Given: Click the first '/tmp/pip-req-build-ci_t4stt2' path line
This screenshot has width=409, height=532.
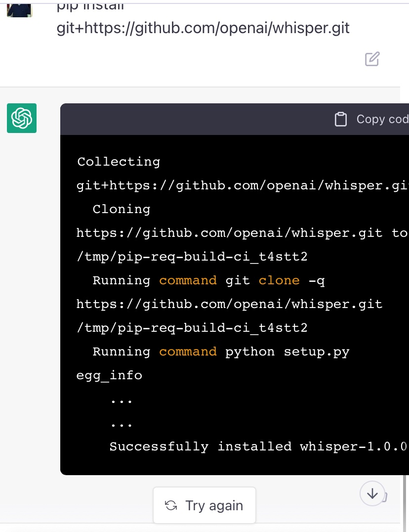Looking at the screenshot, I should tap(192, 257).
